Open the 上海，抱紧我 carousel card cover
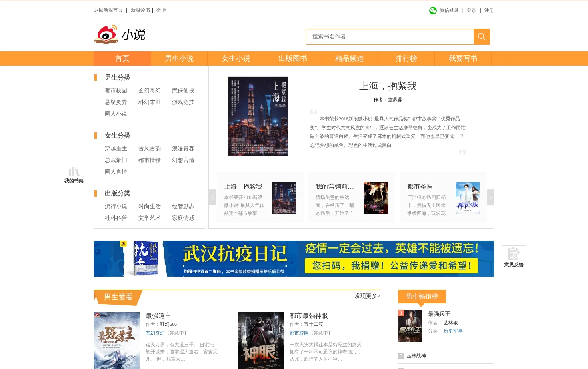This screenshot has width=588, height=369. [x=284, y=198]
